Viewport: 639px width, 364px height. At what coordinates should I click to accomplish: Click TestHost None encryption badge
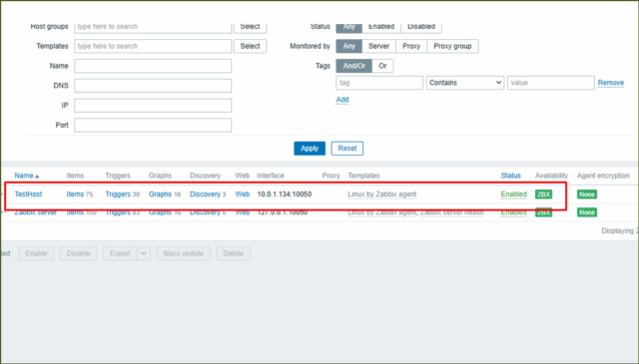[x=587, y=194]
